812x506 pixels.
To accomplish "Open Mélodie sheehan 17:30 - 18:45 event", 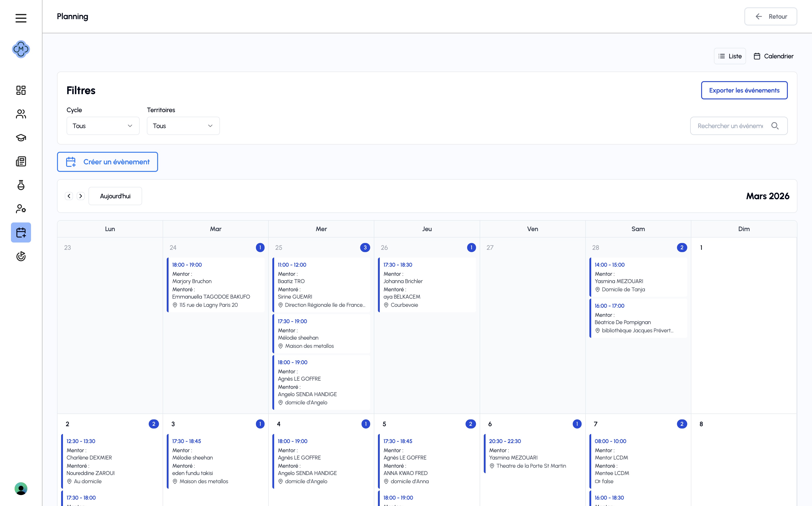I will pyautogui.click(x=216, y=461).
